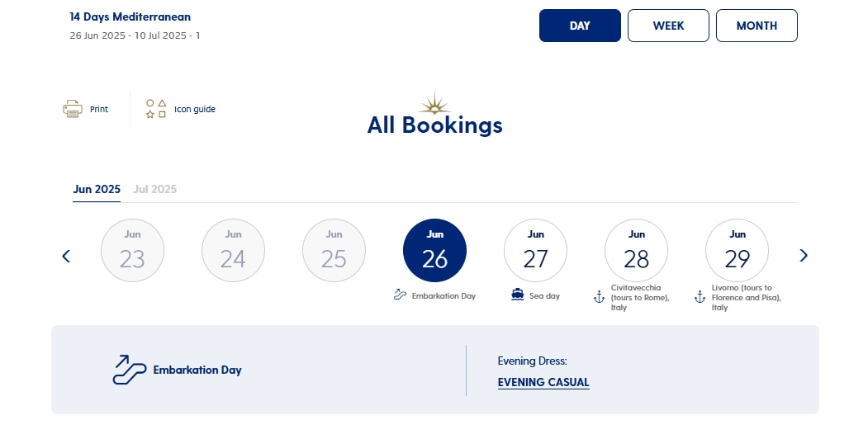This screenshot has width=868, height=434.
Task: Click the small escalator icon under Jun 26
Action: (x=401, y=295)
